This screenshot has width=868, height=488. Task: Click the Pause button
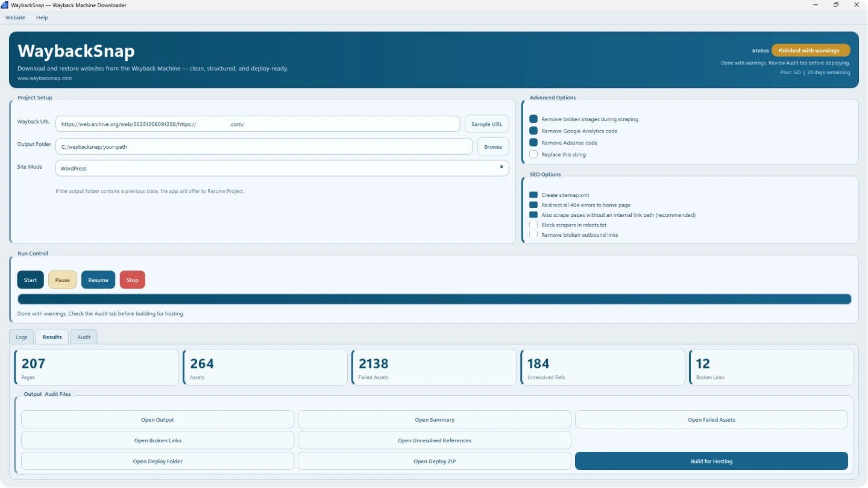pyautogui.click(x=63, y=280)
